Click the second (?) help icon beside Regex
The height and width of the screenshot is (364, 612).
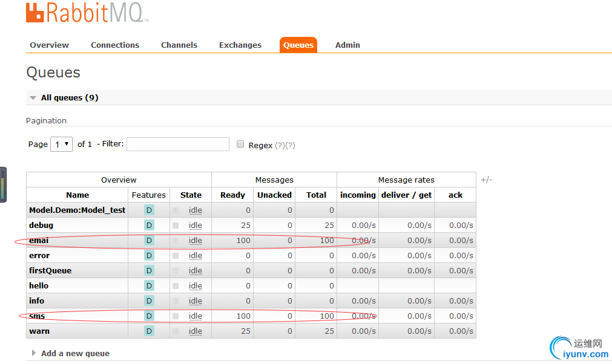(290, 145)
